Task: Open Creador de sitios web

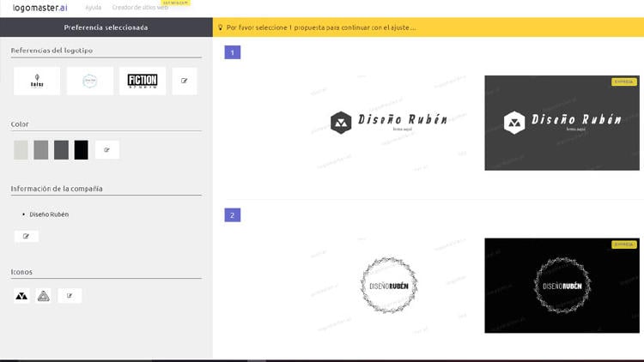Action: pos(140,7)
